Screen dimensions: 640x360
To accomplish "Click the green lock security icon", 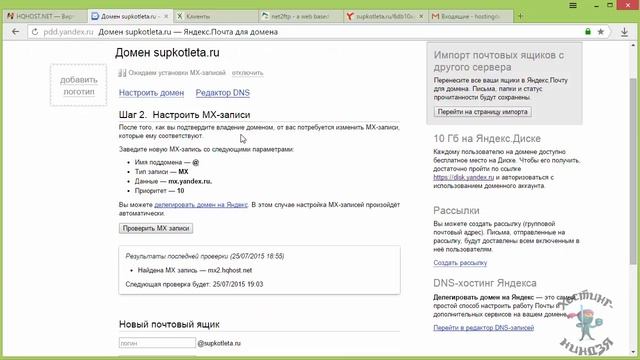I will (588, 31).
